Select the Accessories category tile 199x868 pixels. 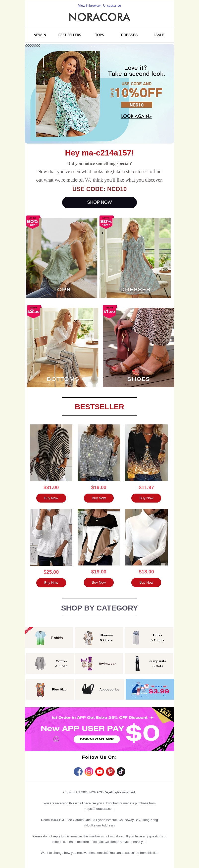pos(99,689)
